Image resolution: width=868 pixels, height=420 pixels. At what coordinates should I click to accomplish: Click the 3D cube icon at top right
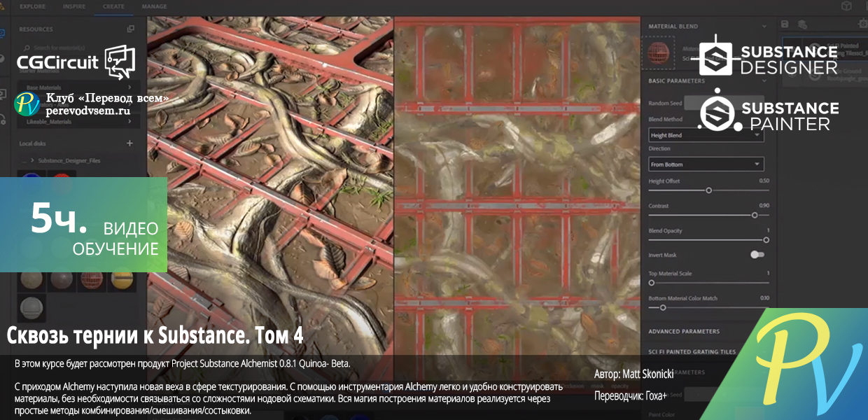[x=846, y=6]
